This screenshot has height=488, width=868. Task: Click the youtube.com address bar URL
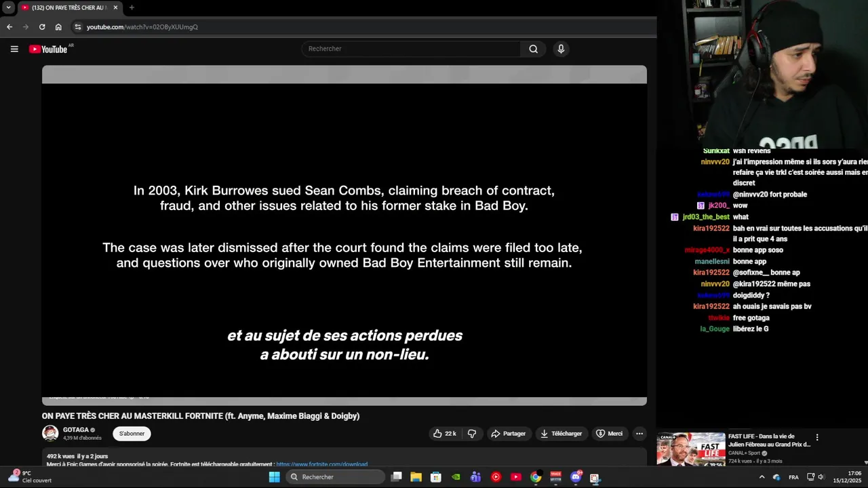[142, 27]
